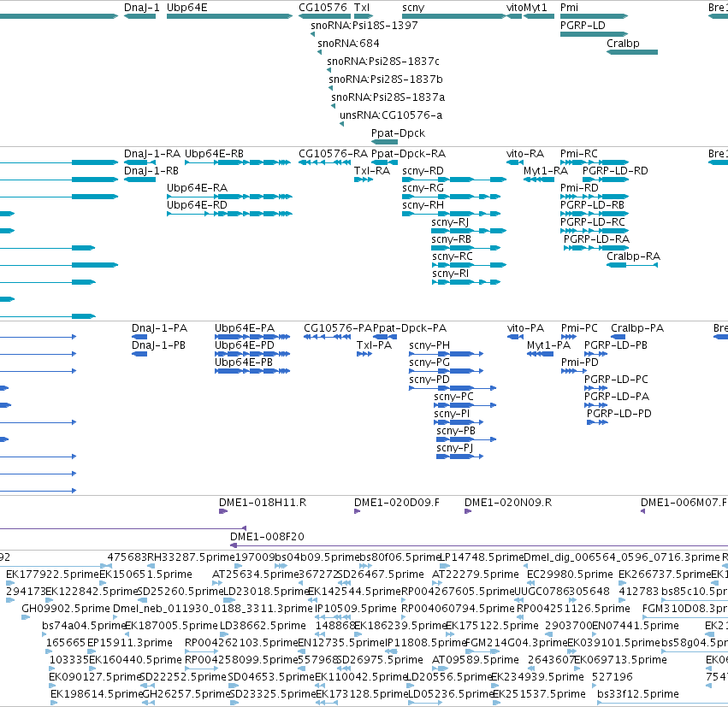The height and width of the screenshot is (707, 728).
Task: Click the Ubp64E-PB protein label
Action: [x=244, y=362]
